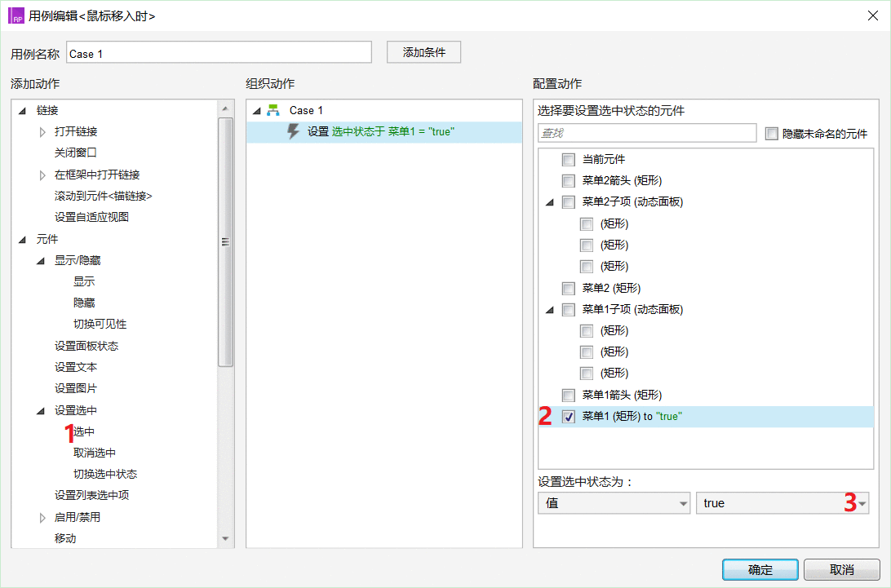891x588 pixels.
Task: Click the scroll up arrow in 添加动作 list
Action: 225,108
